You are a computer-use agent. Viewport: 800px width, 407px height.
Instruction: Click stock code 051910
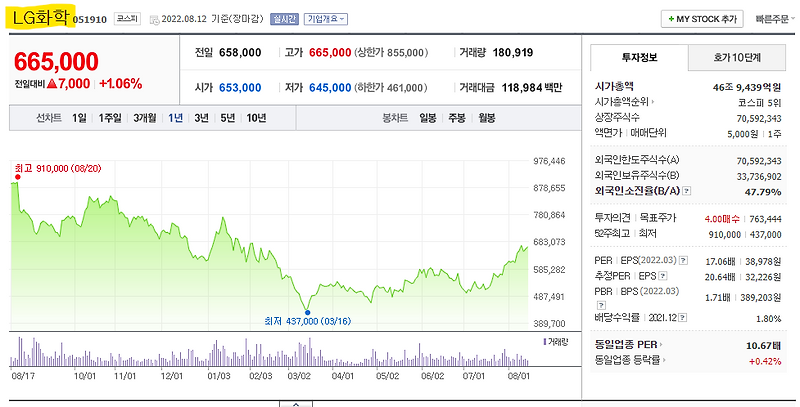(90, 20)
